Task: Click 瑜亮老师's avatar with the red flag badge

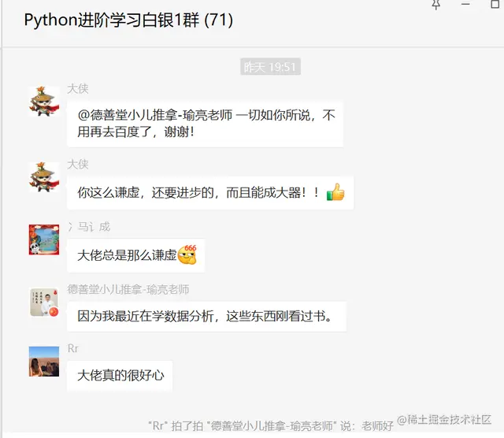Action: click(x=44, y=303)
